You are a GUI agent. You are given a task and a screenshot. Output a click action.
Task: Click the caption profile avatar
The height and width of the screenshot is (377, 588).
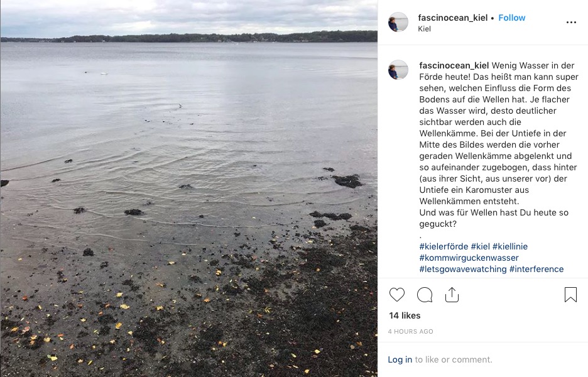398,70
